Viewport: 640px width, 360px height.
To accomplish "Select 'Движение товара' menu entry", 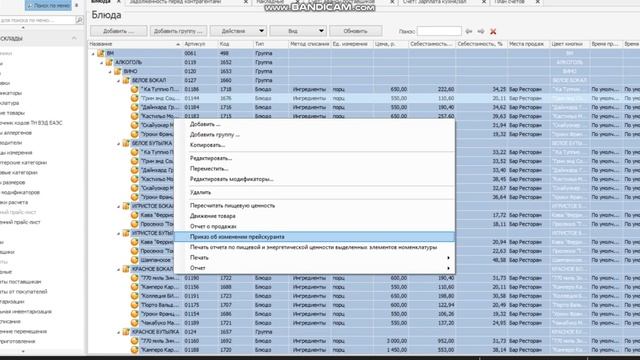I will [x=213, y=216].
